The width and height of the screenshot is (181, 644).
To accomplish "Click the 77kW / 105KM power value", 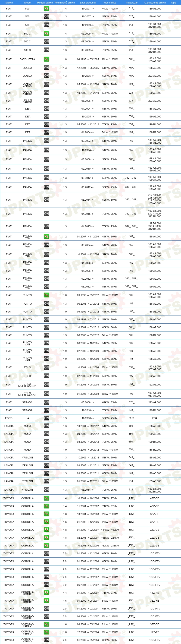I will click(x=110, y=481).
